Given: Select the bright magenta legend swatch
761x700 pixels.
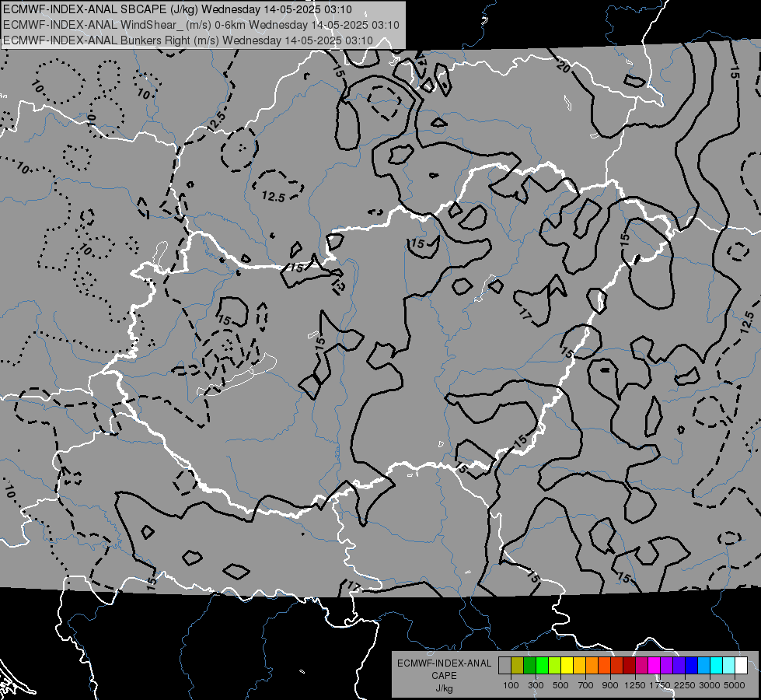Looking at the screenshot, I should (655, 666).
